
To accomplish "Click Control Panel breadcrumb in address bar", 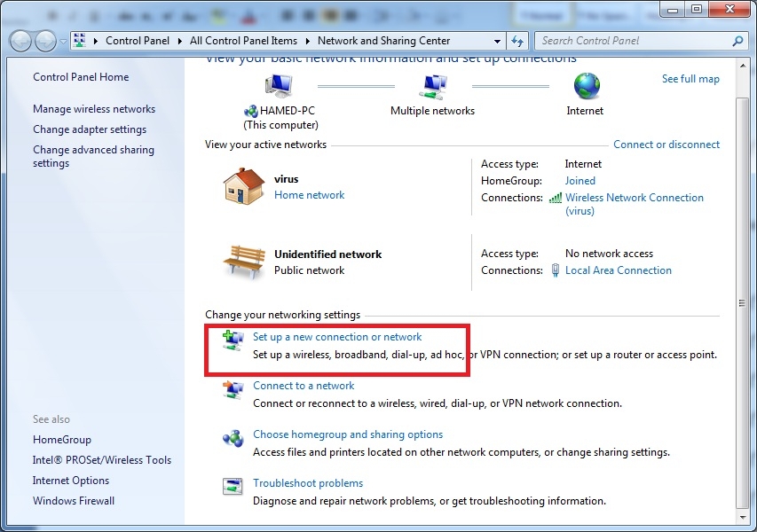I will point(138,41).
